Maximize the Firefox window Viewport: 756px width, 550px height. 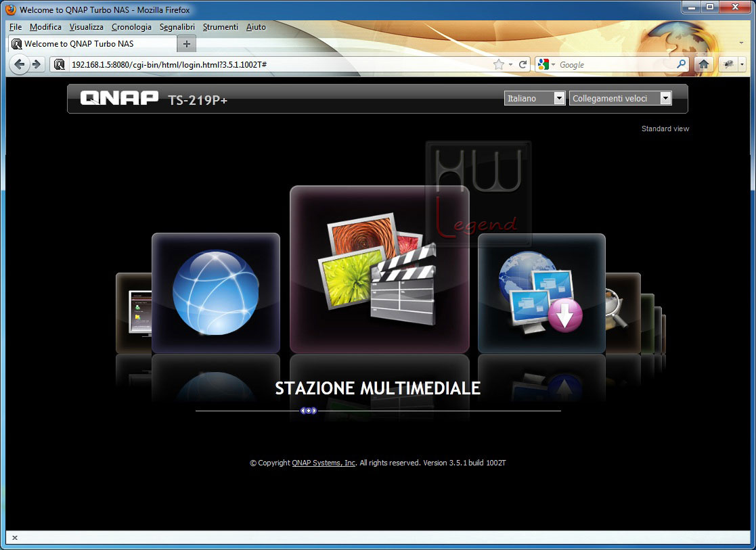tap(710, 7)
